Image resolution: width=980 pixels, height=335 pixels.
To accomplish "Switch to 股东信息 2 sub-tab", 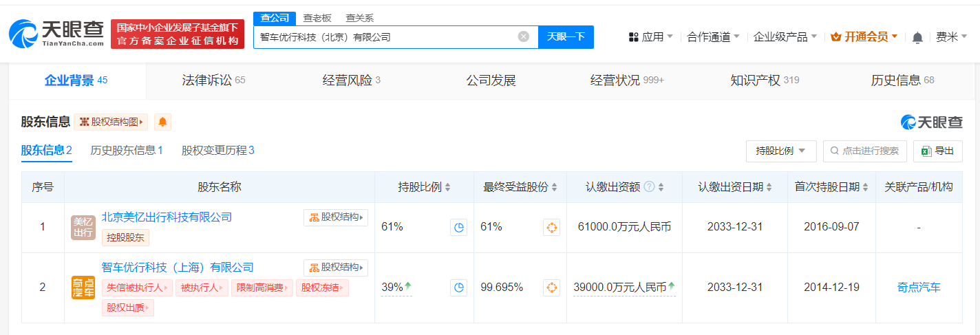I will coord(47,150).
